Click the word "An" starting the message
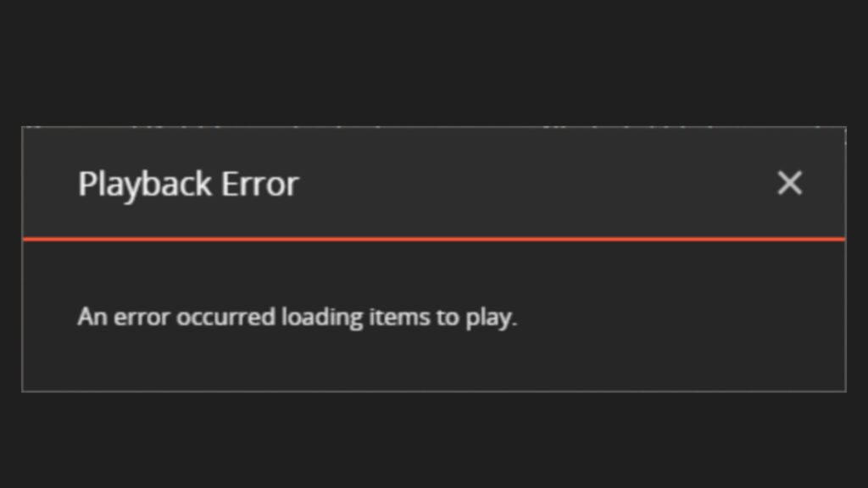 tap(92, 317)
